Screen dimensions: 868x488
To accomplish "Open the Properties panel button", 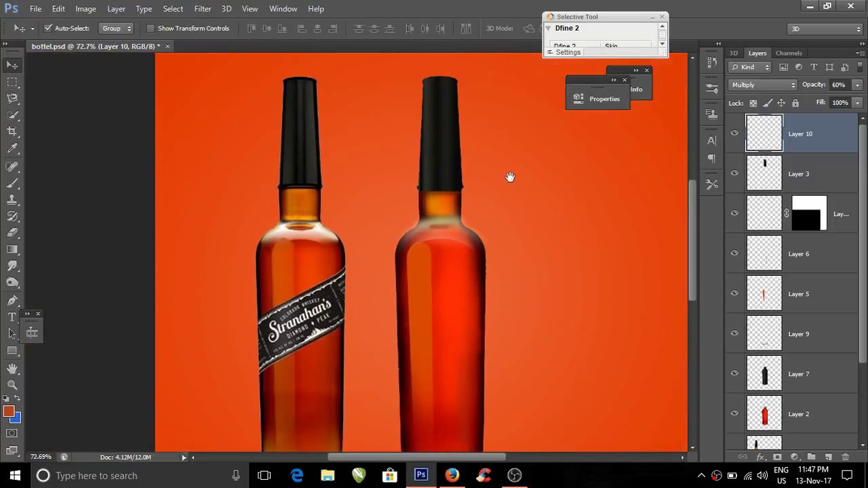I will click(x=597, y=99).
